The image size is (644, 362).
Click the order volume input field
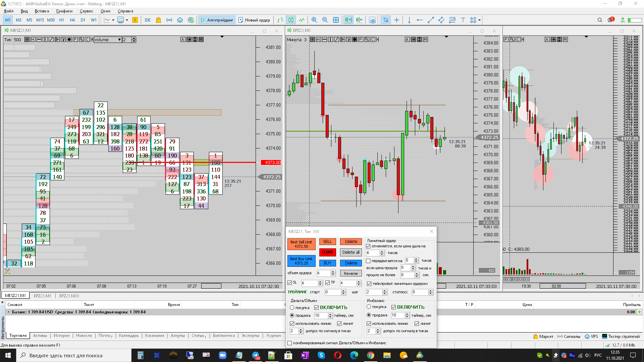(x=323, y=273)
